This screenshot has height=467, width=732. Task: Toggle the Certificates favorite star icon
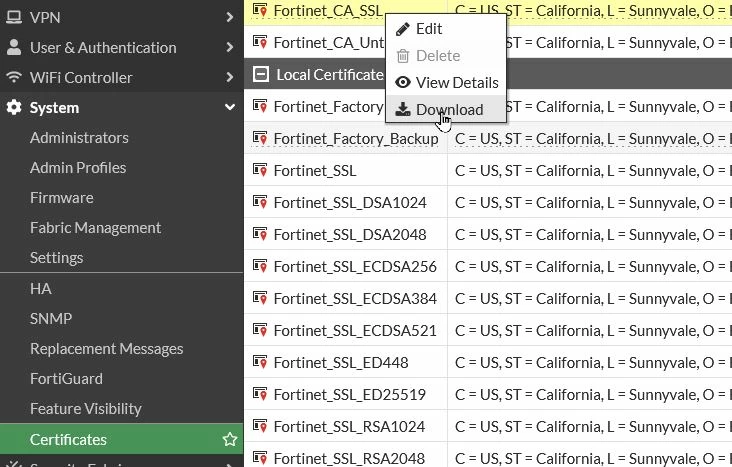pos(230,439)
